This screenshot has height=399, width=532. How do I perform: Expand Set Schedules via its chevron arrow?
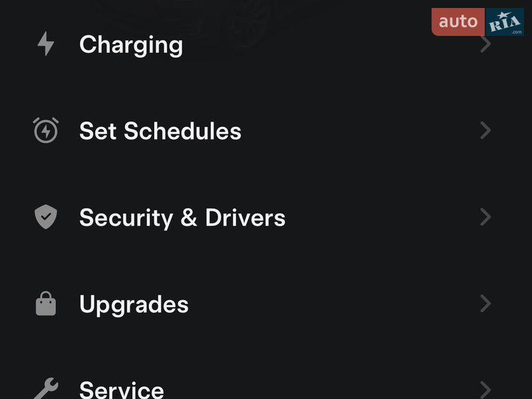(x=486, y=130)
